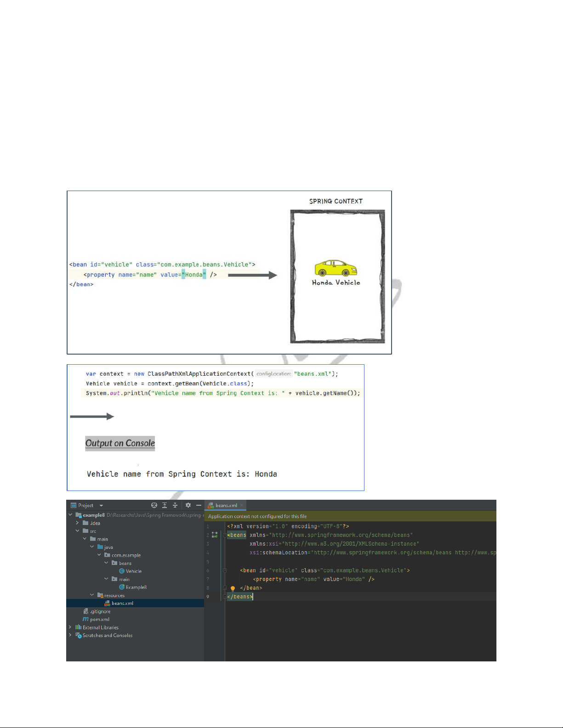
Task: Expand the .idea folder
Action: coord(77,523)
